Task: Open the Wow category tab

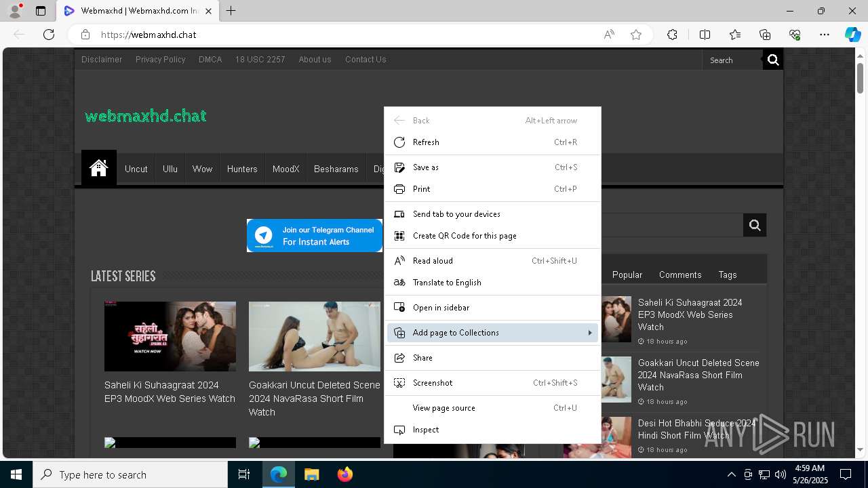Action: (202, 169)
